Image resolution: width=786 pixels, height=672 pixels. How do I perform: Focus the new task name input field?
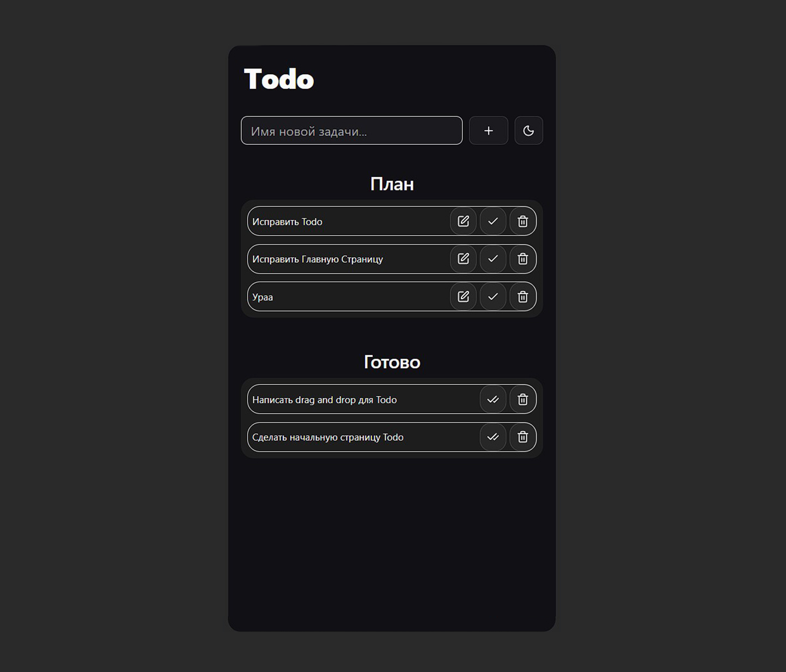tap(352, 130)
